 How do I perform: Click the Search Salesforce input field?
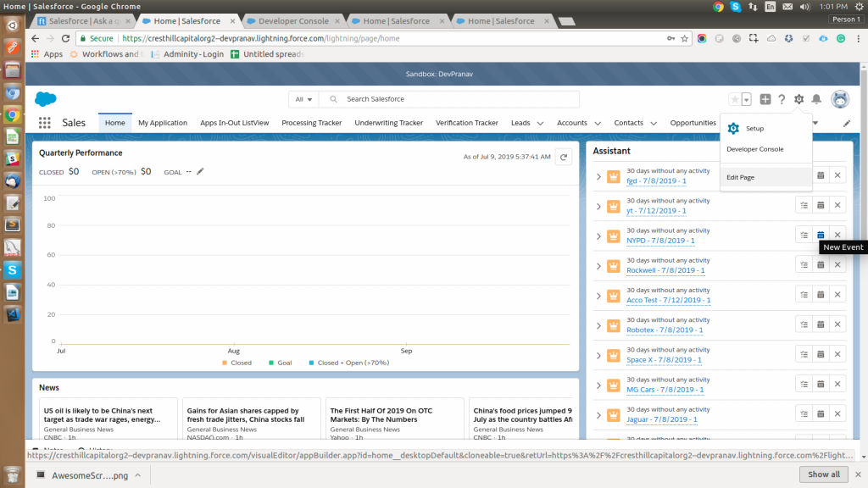(458, 99)
